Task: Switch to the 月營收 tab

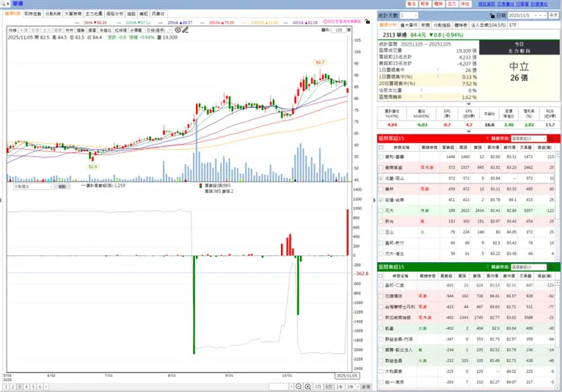Action: point(158,14)
